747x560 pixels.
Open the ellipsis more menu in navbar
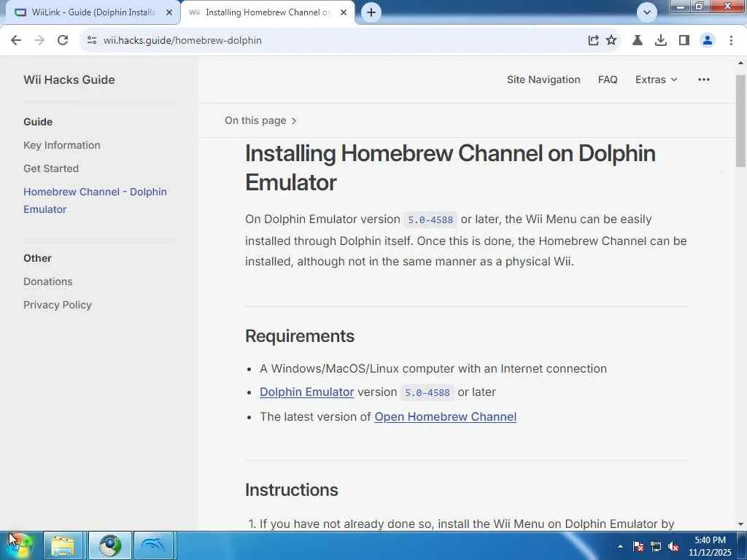click(x=704, y=79)
